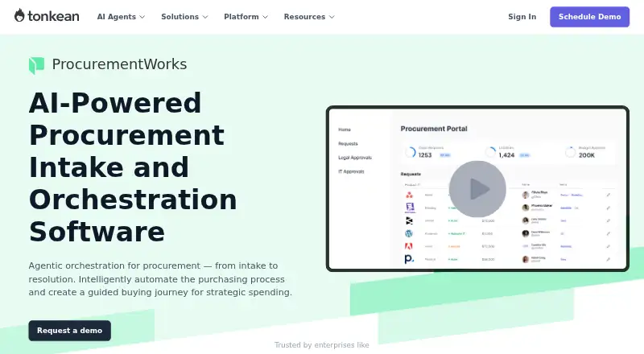
Task: Click the blue 'p.' logo in last row
Action: point(409,259)
